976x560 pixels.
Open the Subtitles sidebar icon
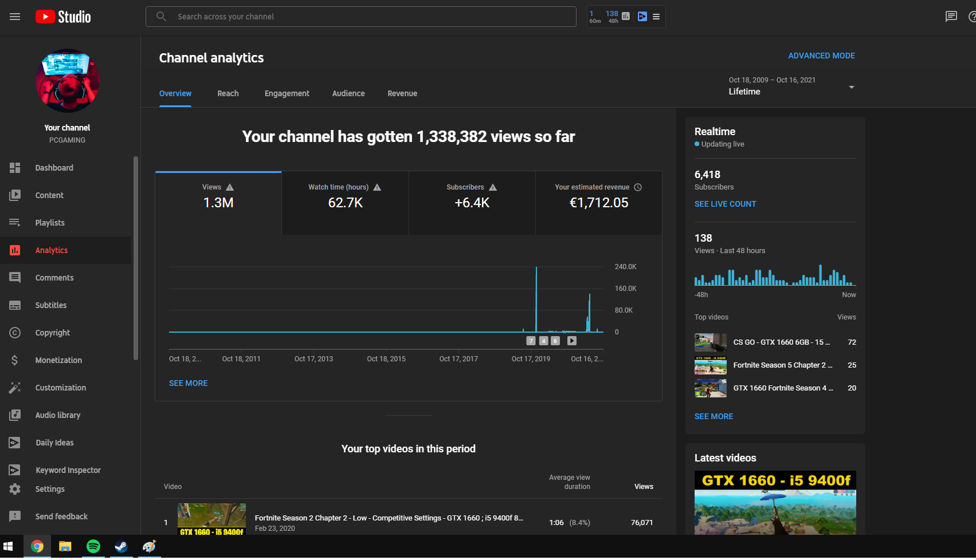(x=15, y=305)
